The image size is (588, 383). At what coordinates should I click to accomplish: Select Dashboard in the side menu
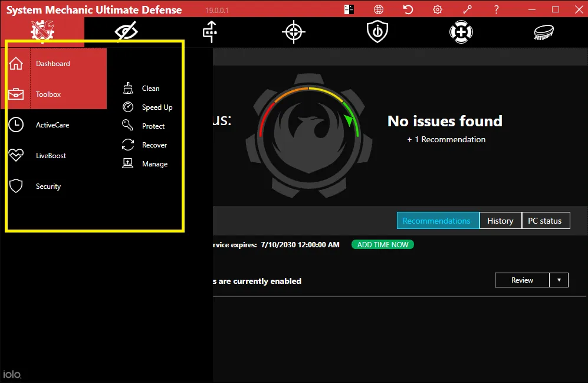point(53,64)
